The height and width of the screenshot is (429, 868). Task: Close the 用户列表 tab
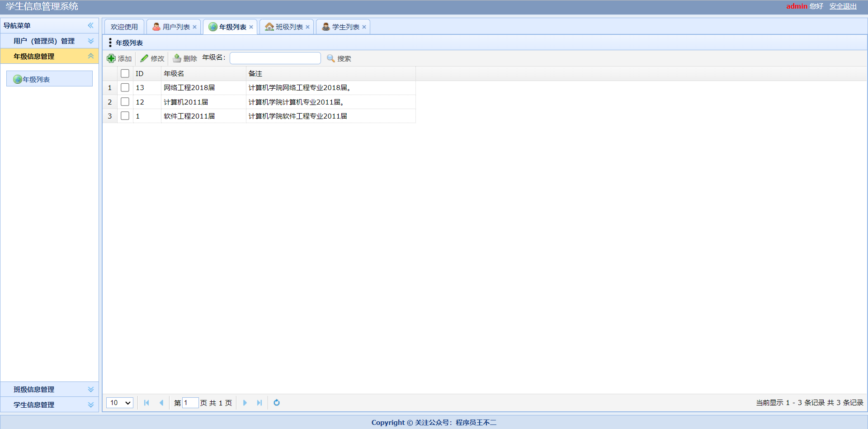coord(195,27)
